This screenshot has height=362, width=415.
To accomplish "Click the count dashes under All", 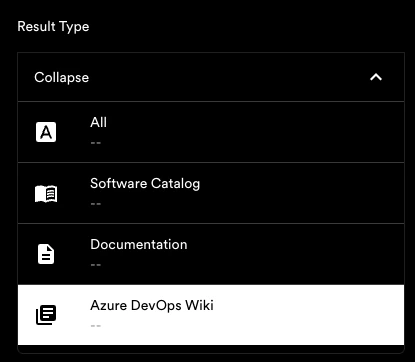I will [96, 143].
